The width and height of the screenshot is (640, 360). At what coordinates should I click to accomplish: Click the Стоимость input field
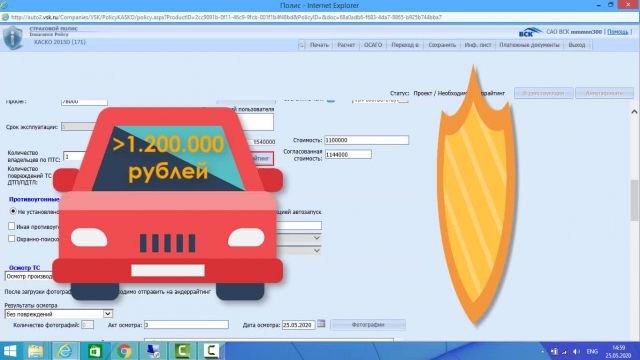[x=367, y=140]
